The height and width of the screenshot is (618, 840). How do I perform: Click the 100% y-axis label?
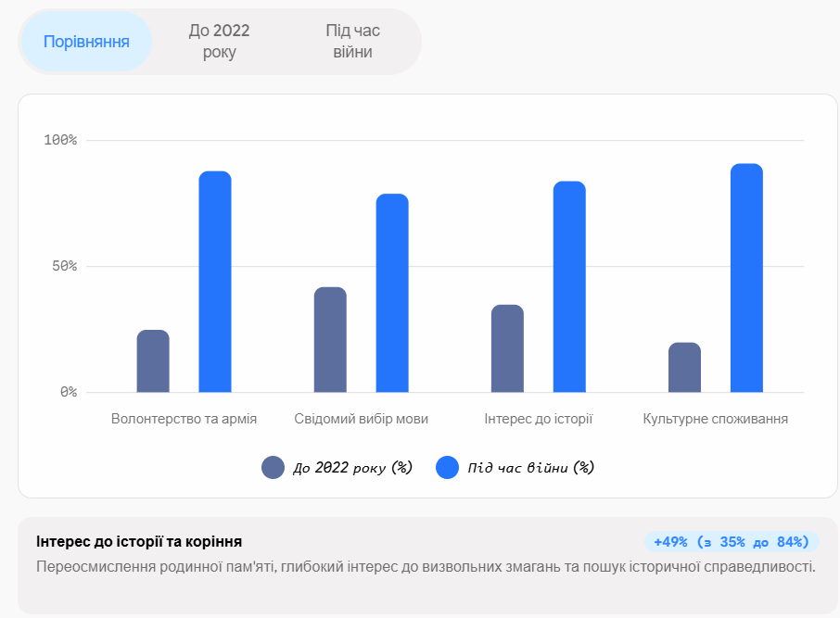tap(60, 140)
